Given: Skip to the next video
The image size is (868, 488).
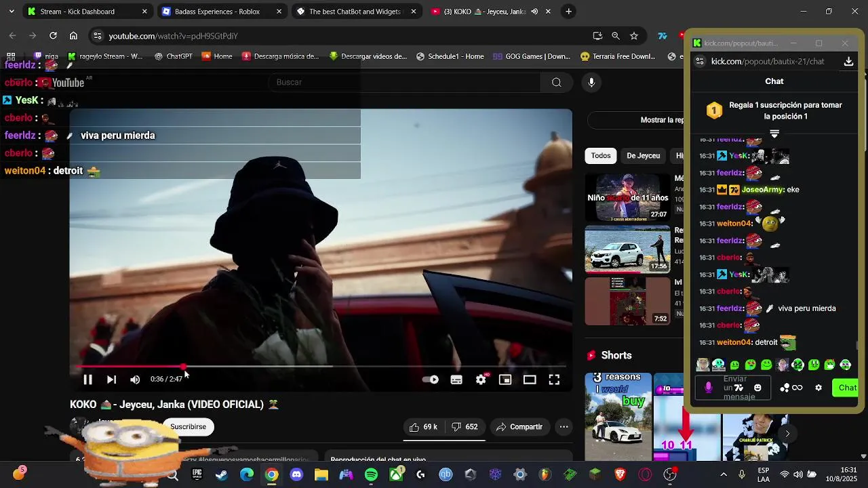Looking at the screenshot, I should [111, 380].
